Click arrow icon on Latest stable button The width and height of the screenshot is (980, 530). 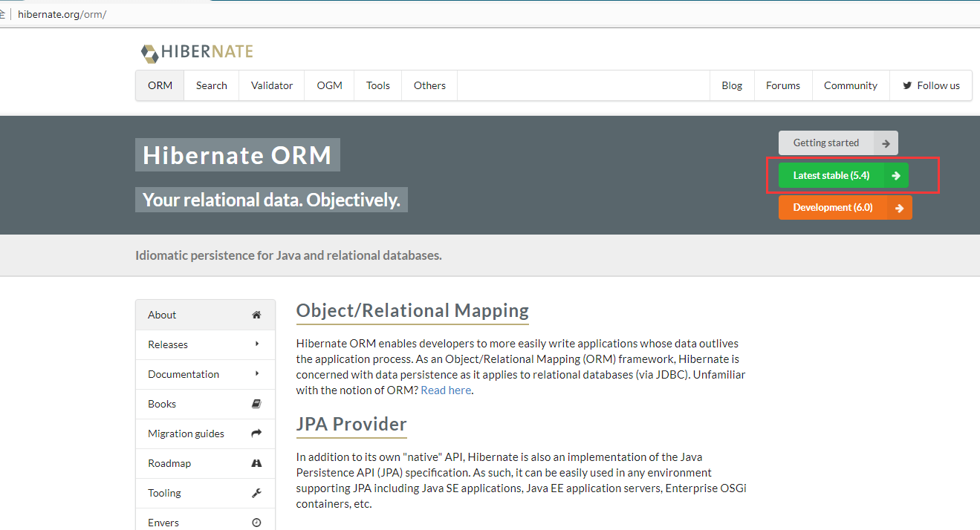[x=896, y=176]
